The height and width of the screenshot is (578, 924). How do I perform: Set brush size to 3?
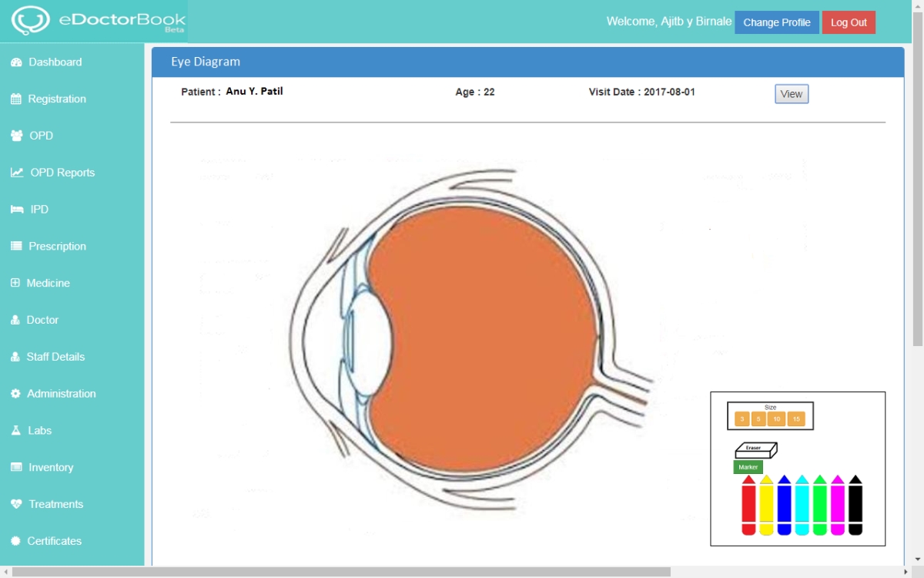pyautogui.click(x=742, y=419)
